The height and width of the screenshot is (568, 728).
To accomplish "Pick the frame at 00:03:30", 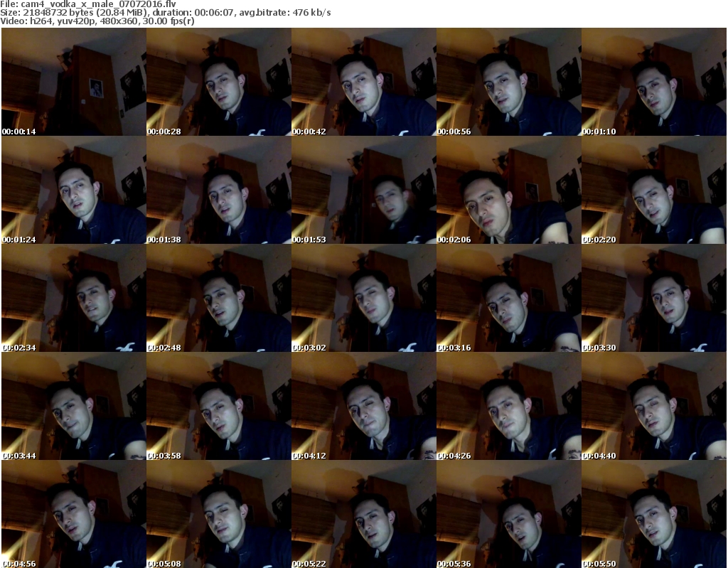I will pos(654,298).
